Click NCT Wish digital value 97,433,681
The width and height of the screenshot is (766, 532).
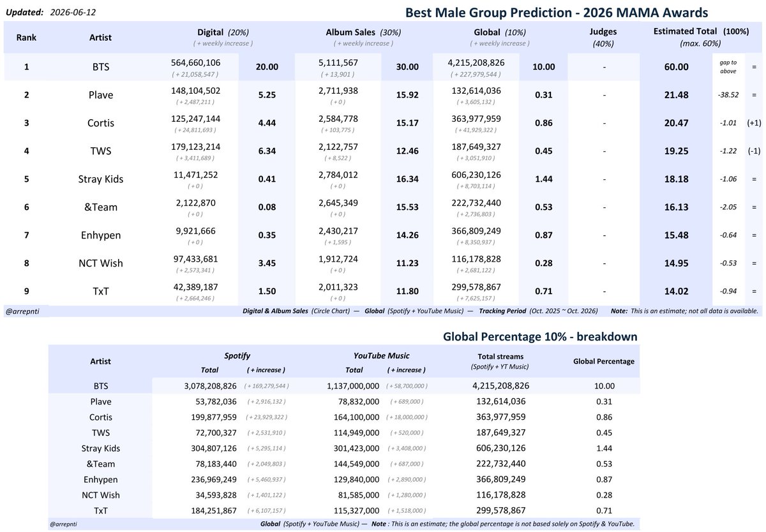coord(196,259)
